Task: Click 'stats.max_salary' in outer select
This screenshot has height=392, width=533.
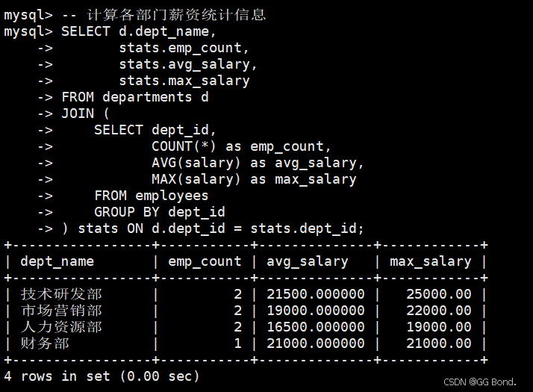Action: click(184, 81)
